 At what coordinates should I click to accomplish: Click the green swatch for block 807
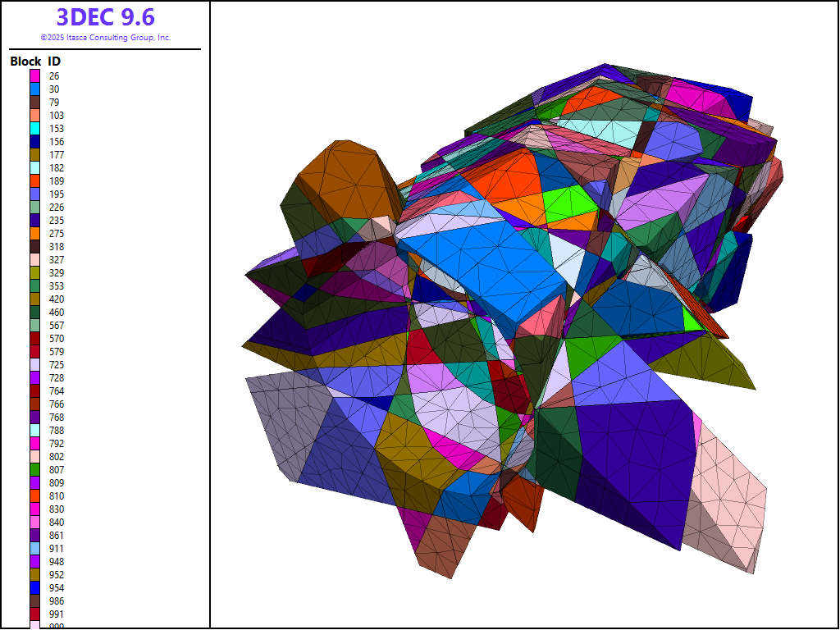point(35,470)
